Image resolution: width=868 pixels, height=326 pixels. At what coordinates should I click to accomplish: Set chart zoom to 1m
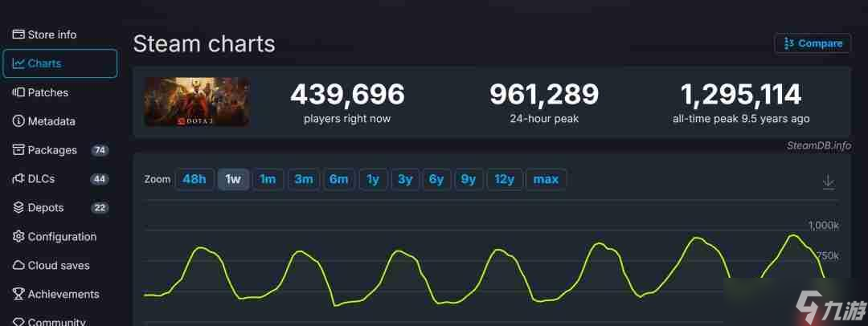268,179
